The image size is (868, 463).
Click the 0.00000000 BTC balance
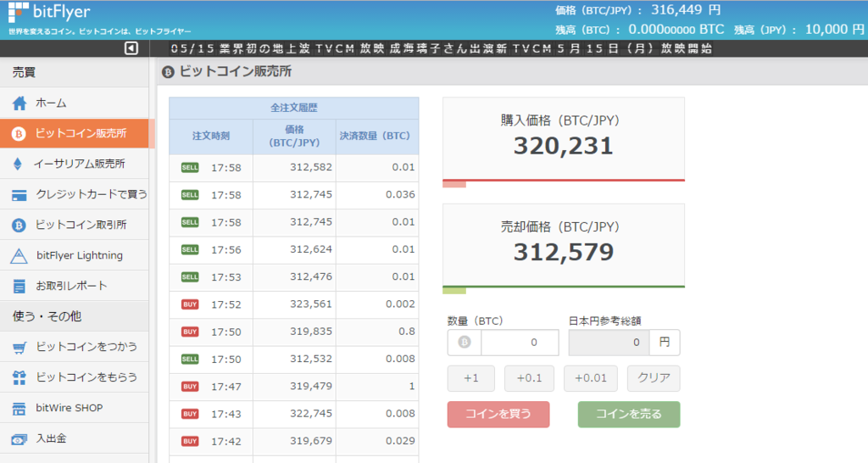click(x=676, y=30)
